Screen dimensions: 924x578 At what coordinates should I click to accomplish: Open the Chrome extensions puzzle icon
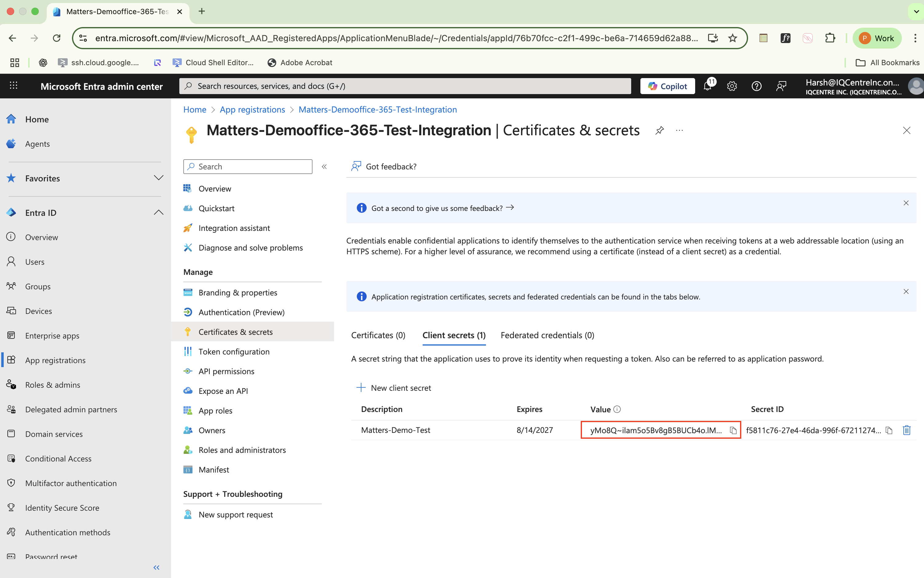coord(830,38)
